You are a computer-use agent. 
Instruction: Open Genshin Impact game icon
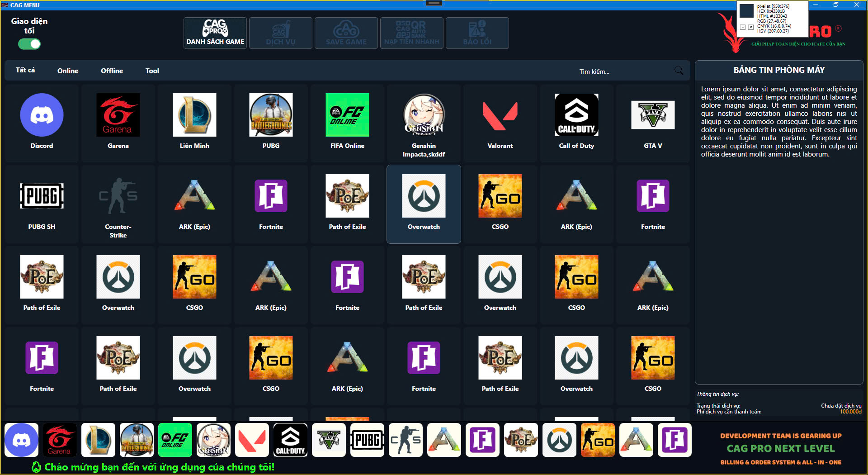(424, 115)
